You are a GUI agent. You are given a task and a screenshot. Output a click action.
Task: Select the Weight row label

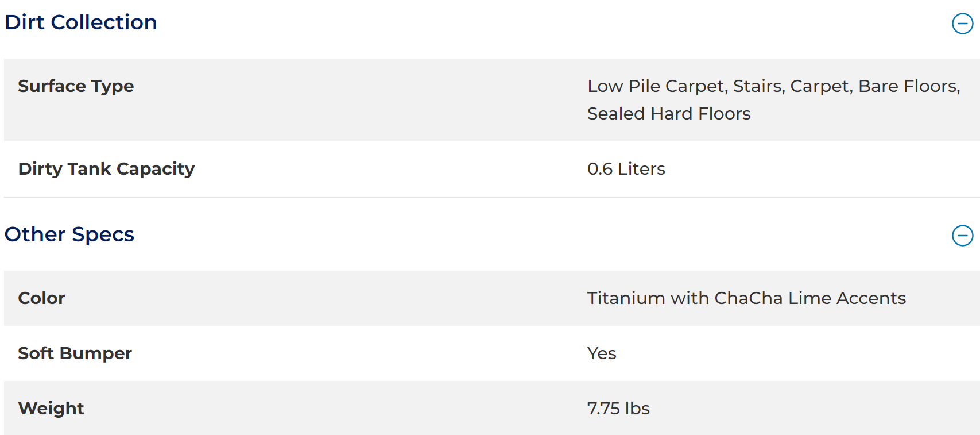pyautogui.click(x=51, y=409)
